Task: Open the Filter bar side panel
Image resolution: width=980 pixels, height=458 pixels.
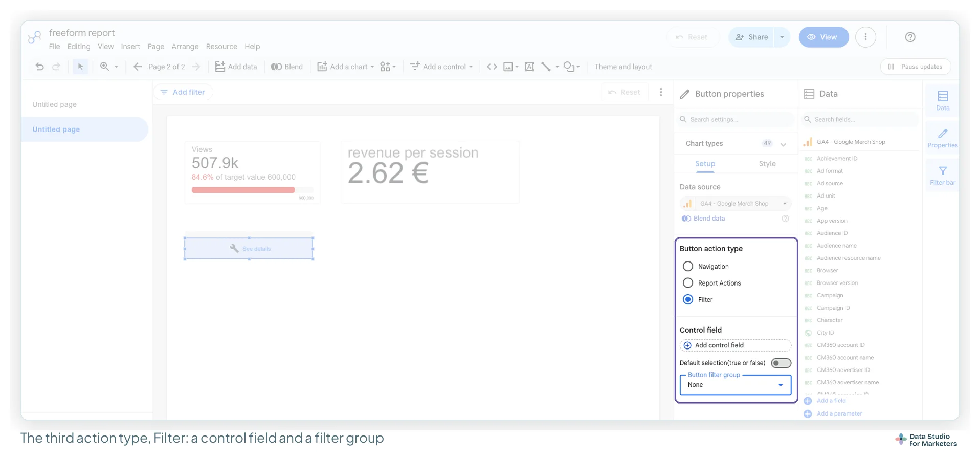Action: [943, 176]
